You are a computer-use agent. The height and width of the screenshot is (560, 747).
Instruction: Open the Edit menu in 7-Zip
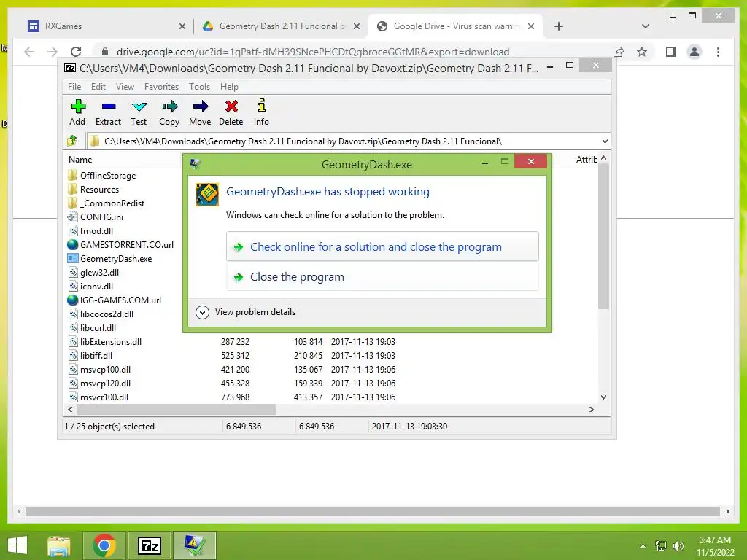[x=98, y=87]
